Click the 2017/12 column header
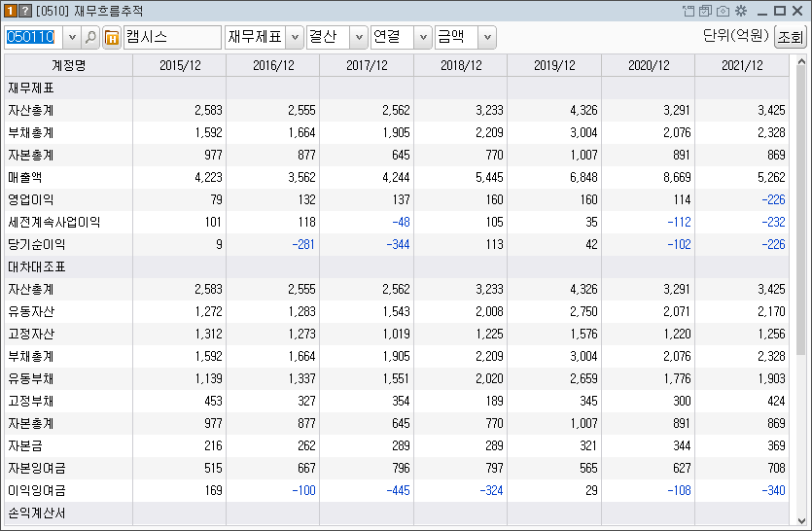 pyautogui.click(x=367, y=66)
